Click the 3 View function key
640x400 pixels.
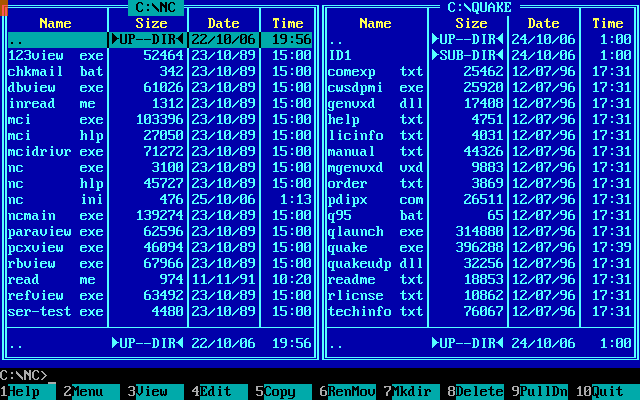[156, 392]
